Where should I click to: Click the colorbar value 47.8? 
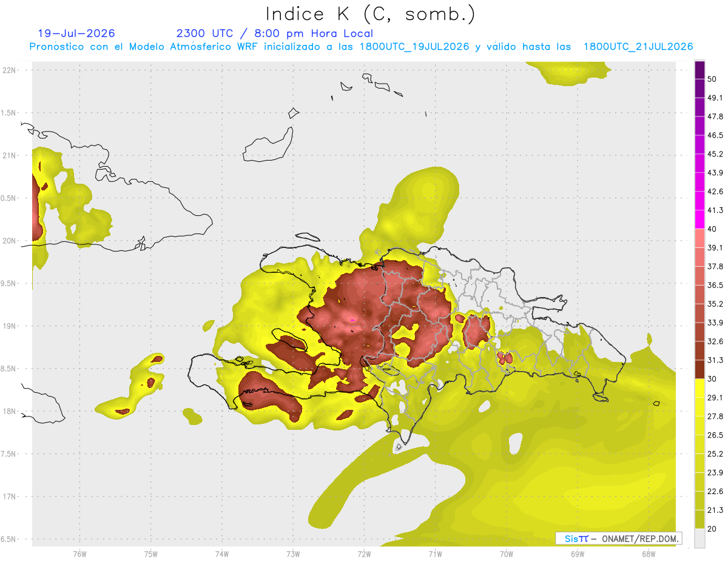[716, 116]
